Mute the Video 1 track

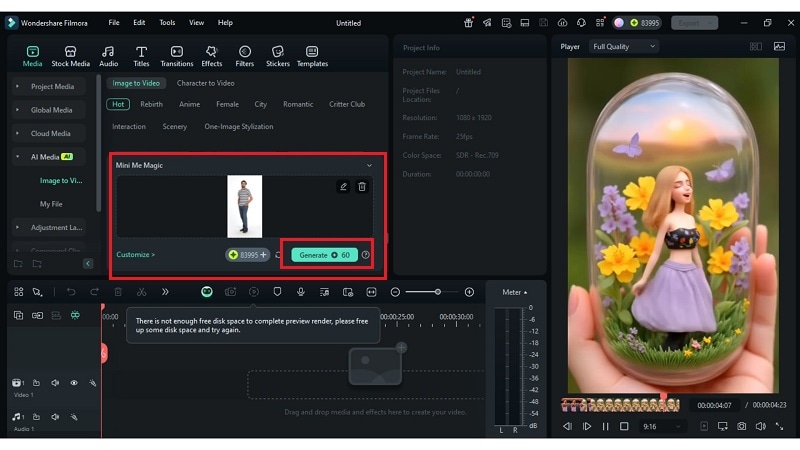(x=55, y=382)
